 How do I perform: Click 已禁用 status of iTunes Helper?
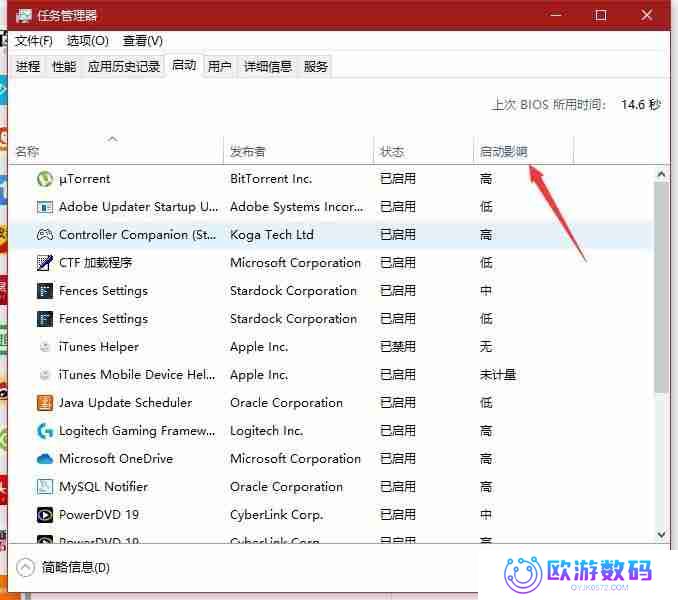[x=397, y=347]
